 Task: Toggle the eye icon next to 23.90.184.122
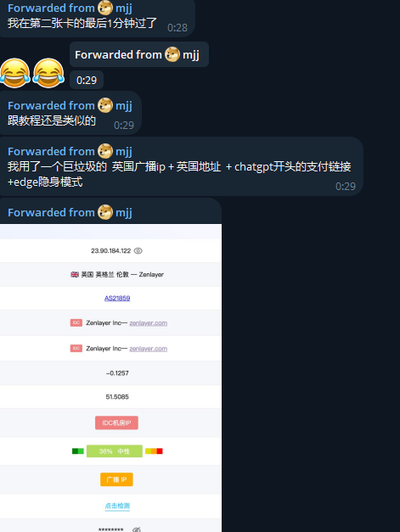(138, 251)
